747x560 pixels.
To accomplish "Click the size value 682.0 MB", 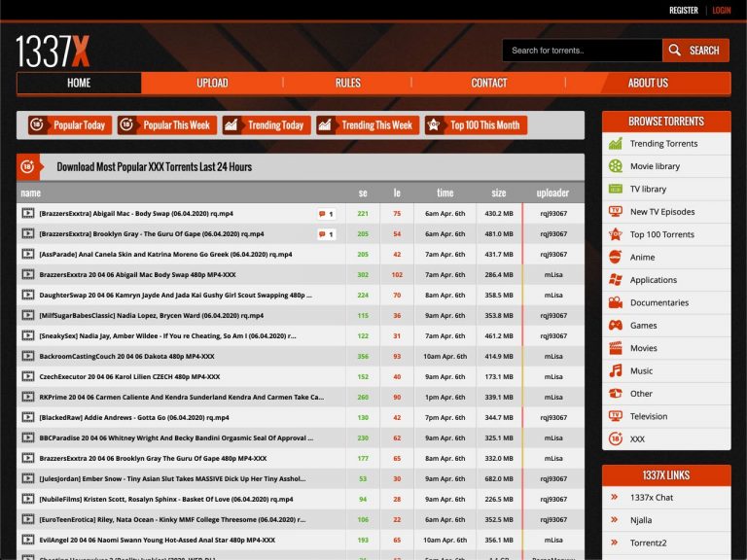I will pyautogui.click(x=499, y=478).
